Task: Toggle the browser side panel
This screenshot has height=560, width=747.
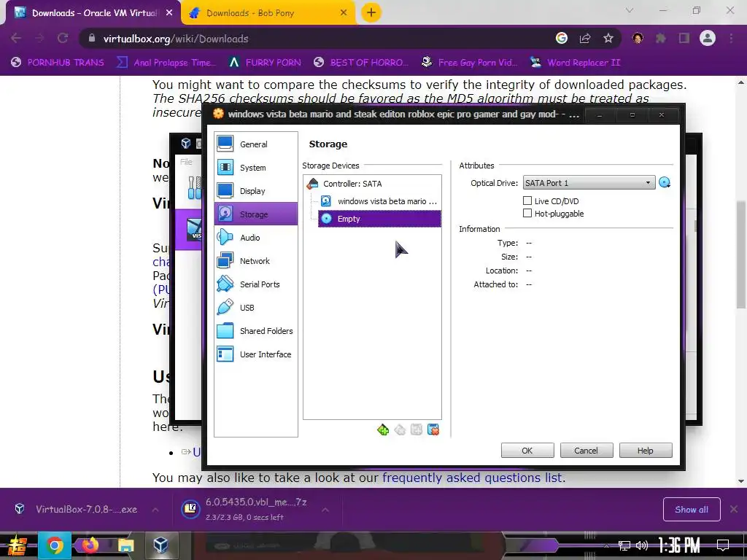Action: [684, 38]
